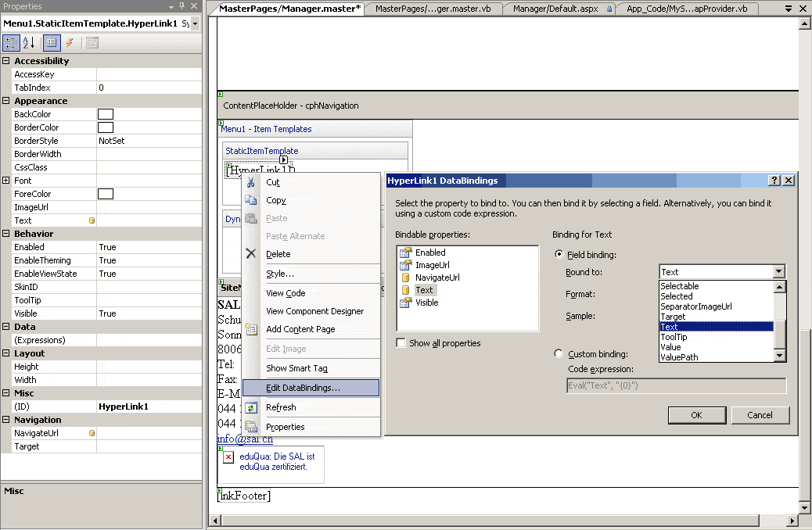Click the StaticItemTemplate header
Screen dimensions: 812x530
point(314,151)
